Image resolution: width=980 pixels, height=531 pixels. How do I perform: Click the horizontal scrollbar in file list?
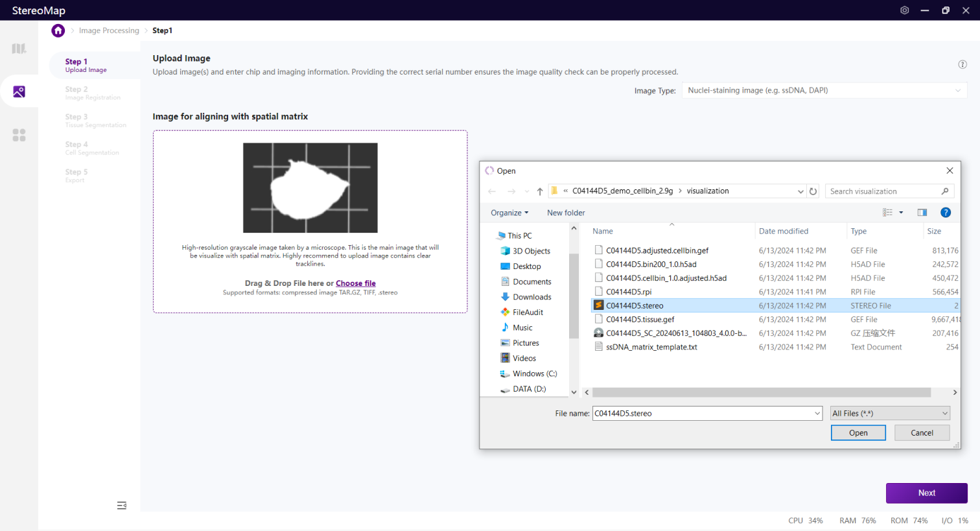point(761,392)
